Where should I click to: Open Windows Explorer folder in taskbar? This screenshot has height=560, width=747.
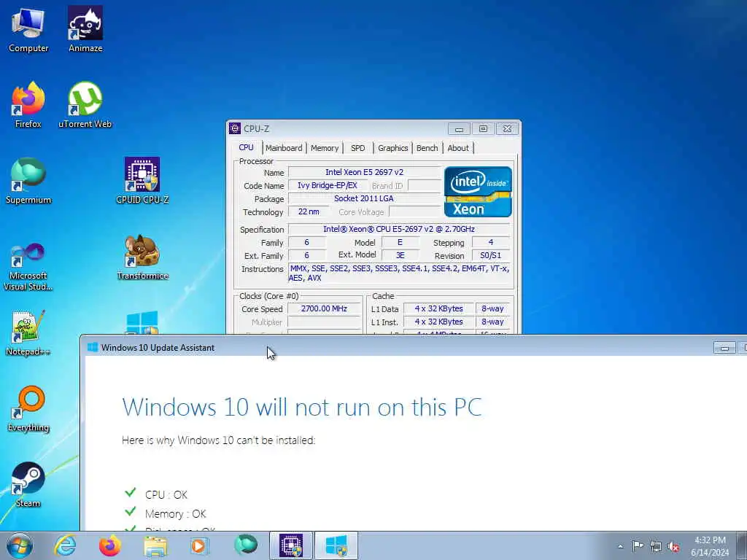click(x=155, y=545)
